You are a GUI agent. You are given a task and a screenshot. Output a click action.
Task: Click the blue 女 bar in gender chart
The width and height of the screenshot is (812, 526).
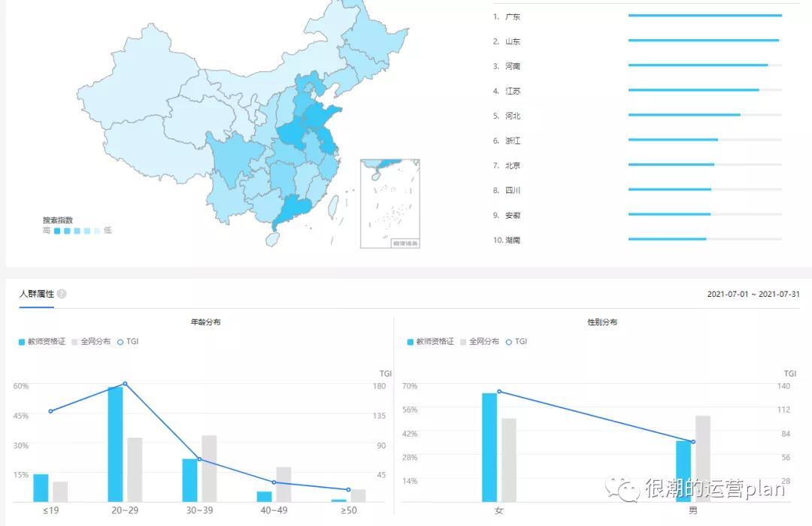(x=489, y=447)
